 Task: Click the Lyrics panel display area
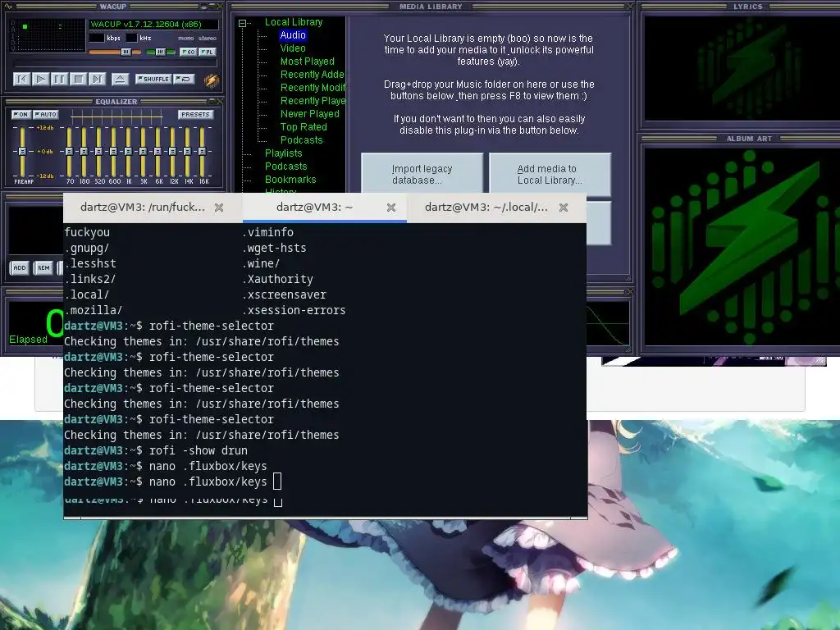coord(742,68)
